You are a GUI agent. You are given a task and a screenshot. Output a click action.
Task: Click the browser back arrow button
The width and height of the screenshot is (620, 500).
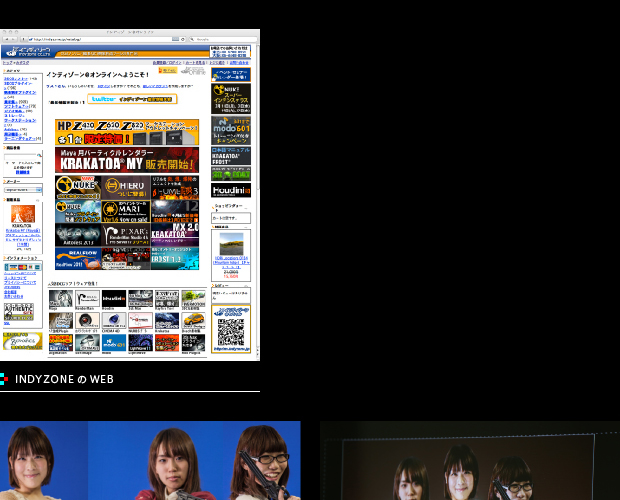(x=5, y=40)
